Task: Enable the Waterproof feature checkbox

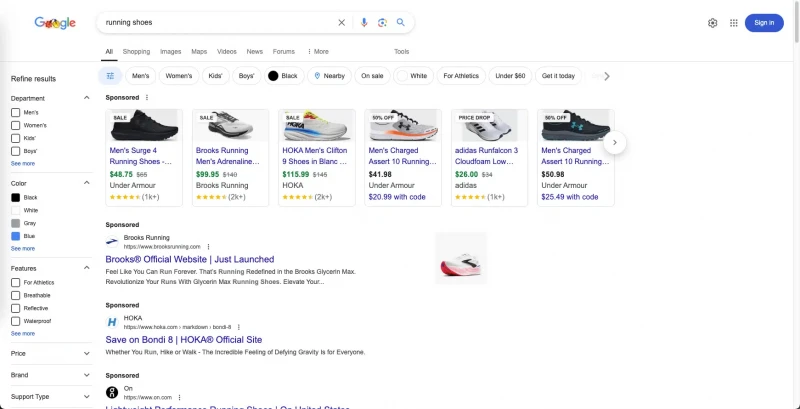Action: click(x=15, y=321)
